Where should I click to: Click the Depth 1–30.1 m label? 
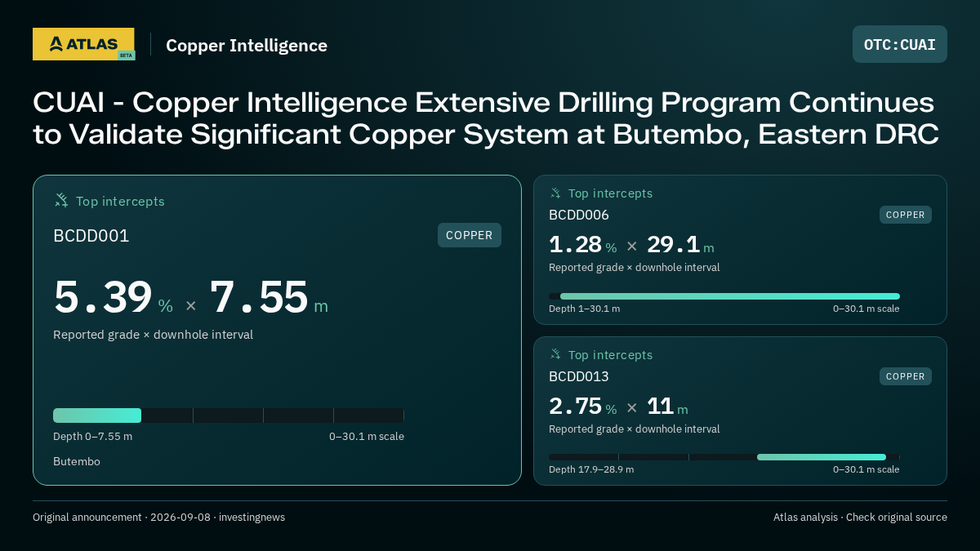click(x=584, y=309)
